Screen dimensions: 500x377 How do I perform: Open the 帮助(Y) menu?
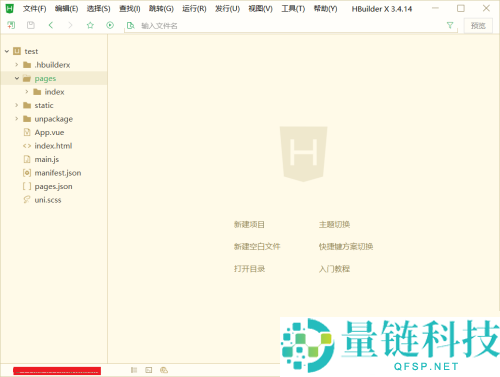coord(325,9)
